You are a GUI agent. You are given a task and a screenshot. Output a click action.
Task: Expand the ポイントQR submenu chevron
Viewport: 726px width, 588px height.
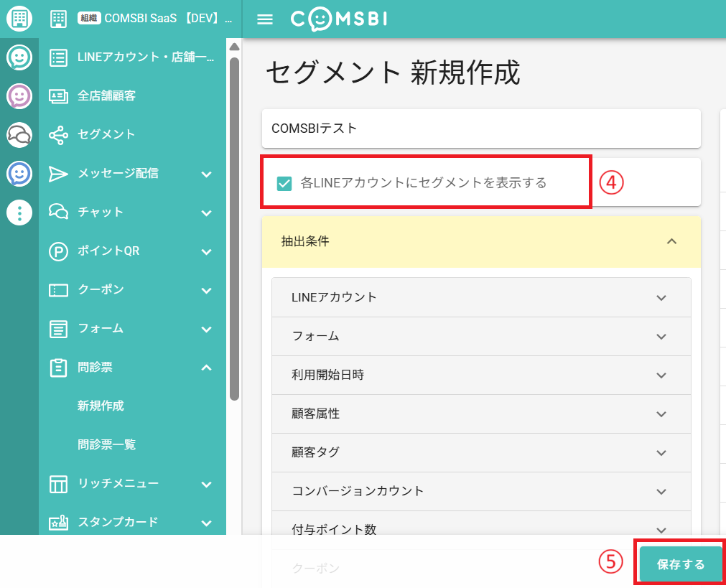pyautogui.click(x=207, y=252)
